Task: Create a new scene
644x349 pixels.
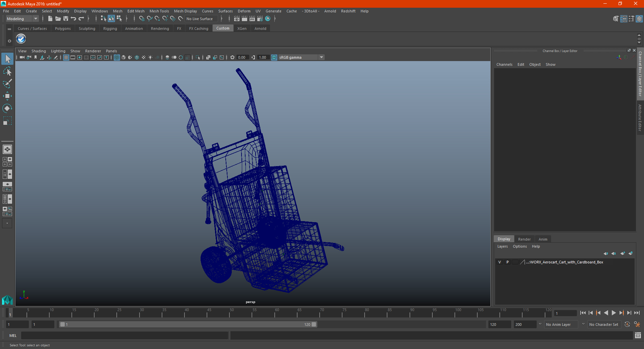Action: point(50,19)
